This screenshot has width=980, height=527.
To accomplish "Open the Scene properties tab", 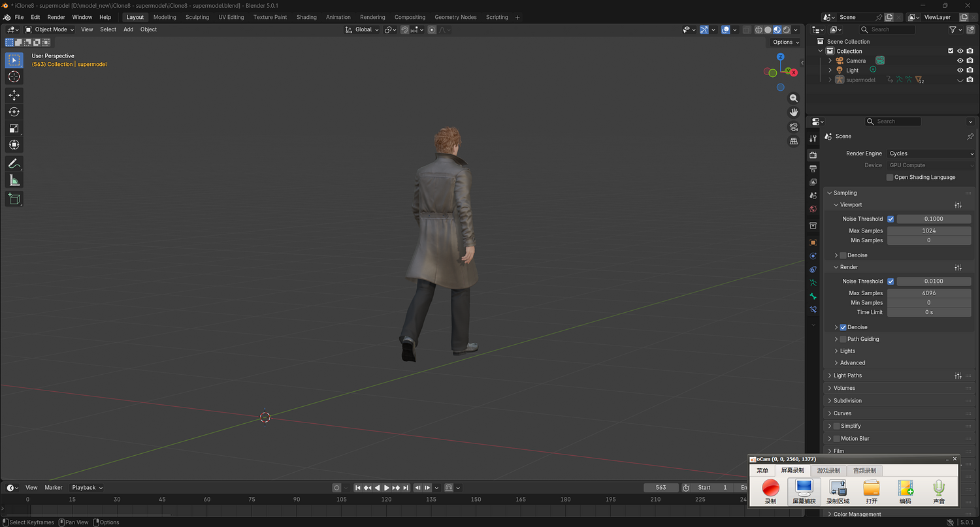I will pyautogui.click(x=813, y=195).
